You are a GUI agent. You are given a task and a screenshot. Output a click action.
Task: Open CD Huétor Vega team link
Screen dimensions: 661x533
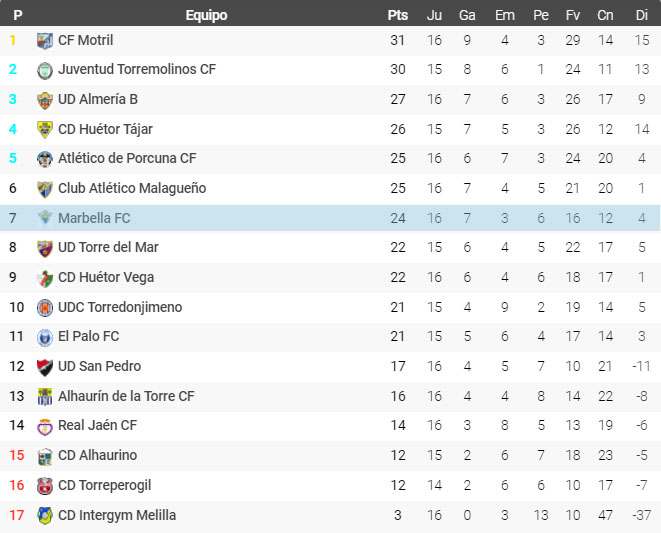coord(106,277)
